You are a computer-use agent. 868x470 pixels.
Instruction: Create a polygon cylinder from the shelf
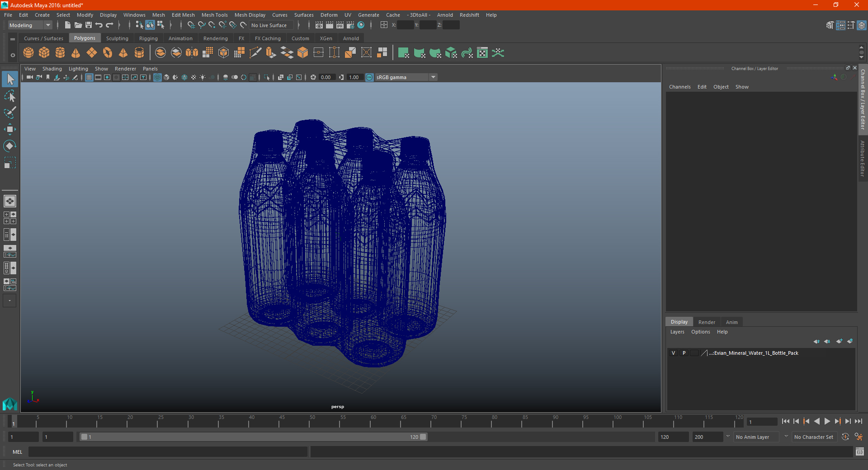60,53
